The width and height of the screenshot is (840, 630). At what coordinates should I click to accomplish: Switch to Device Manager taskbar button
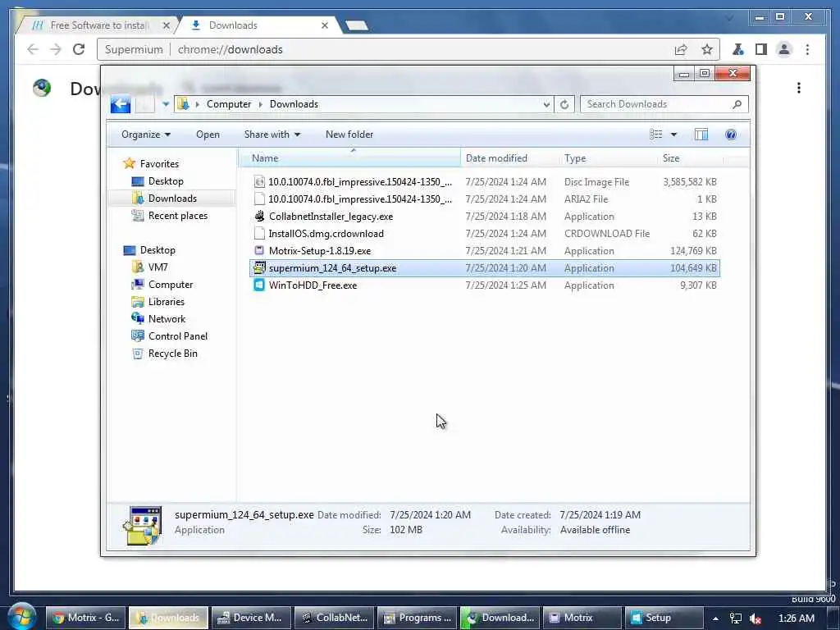click(x=251, y=618)
